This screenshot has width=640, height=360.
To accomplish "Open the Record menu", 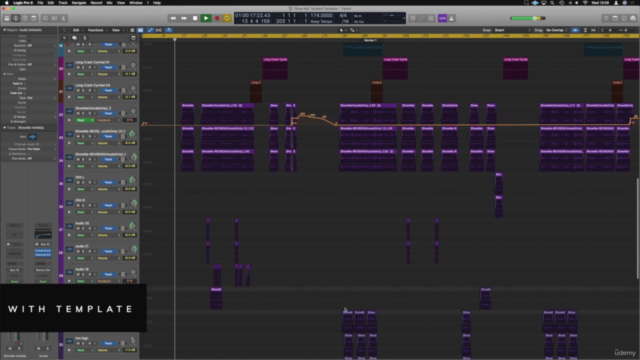I will tap(96, 3).
